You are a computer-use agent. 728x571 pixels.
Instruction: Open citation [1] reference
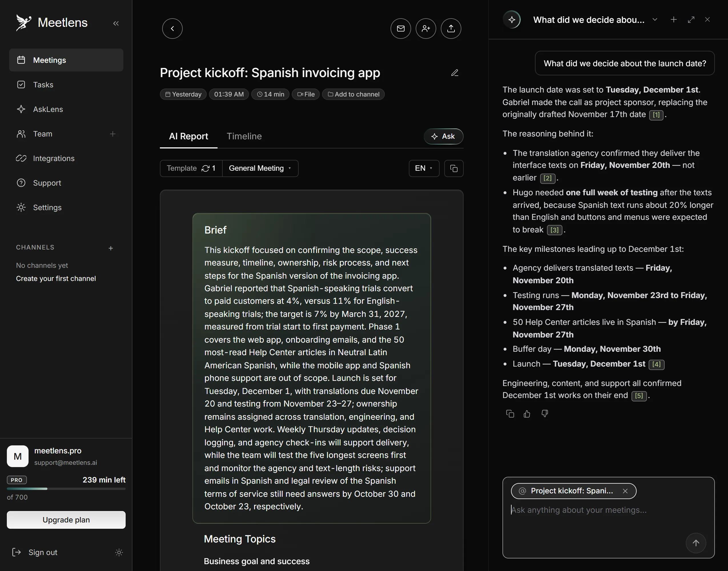pos(656,115)
